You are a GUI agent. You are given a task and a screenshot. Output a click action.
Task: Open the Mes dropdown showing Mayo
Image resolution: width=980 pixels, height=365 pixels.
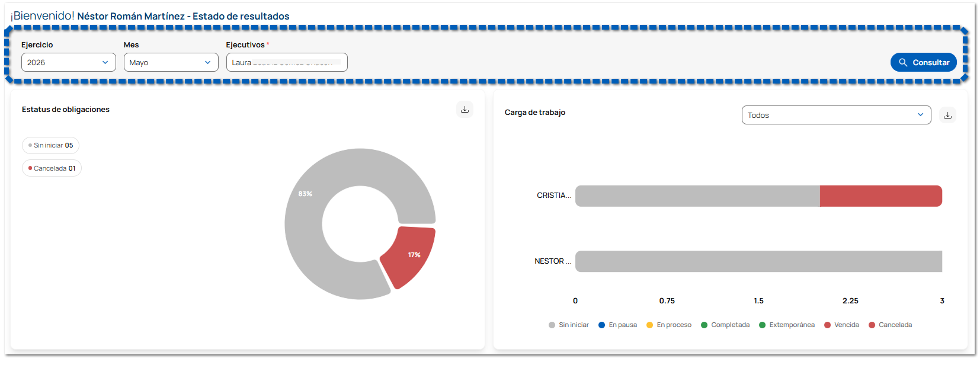(x=171, y=62)
